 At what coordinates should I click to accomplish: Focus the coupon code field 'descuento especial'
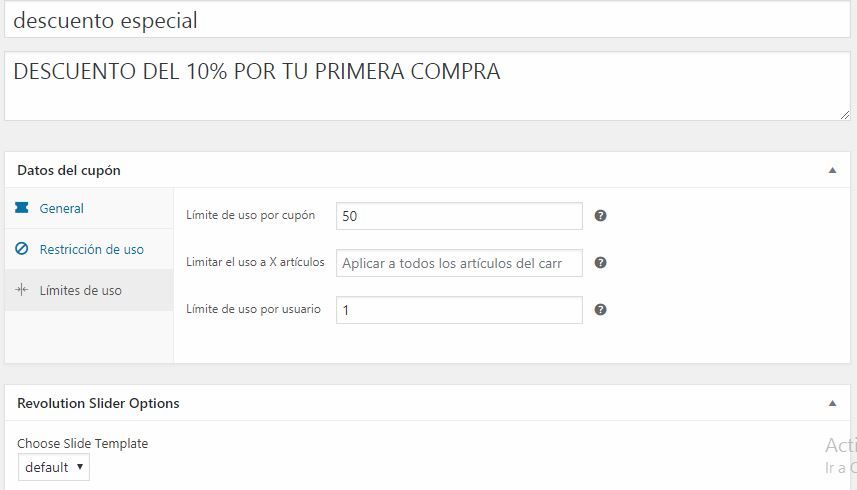427,20
